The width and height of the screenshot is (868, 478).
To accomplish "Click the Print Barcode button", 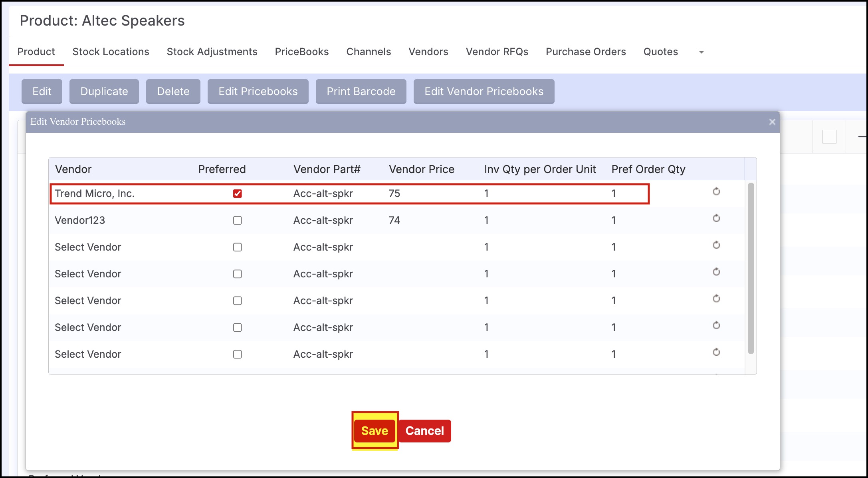I will tap(361, 92).
